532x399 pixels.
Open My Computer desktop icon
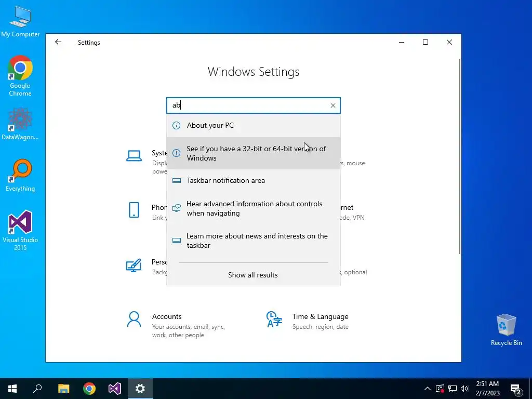[x=20, y=21]
